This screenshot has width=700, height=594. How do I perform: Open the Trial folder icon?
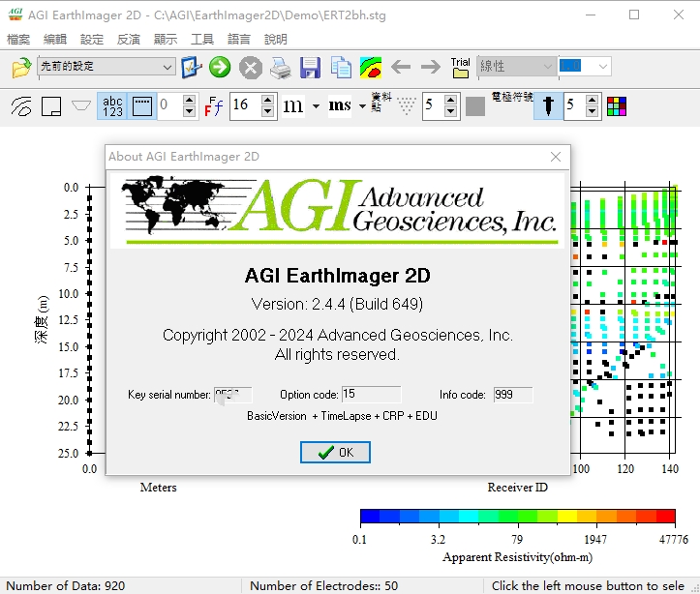(460, 68)
